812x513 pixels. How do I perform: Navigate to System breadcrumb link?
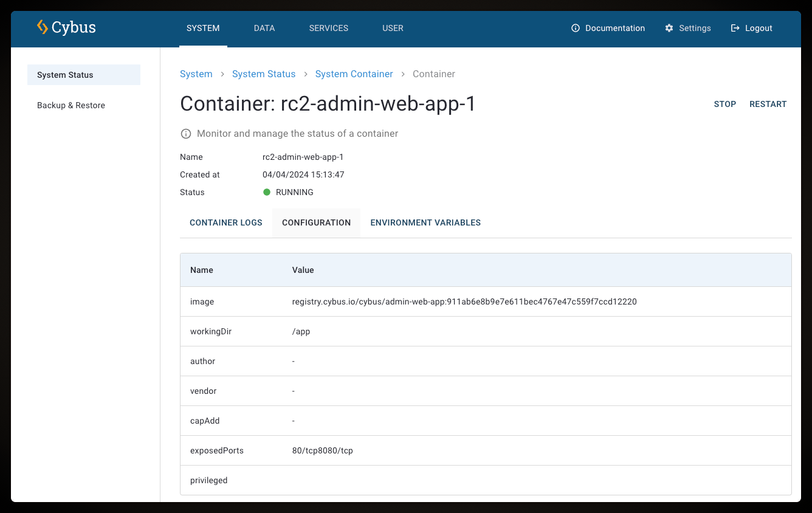tap(196, 74)
